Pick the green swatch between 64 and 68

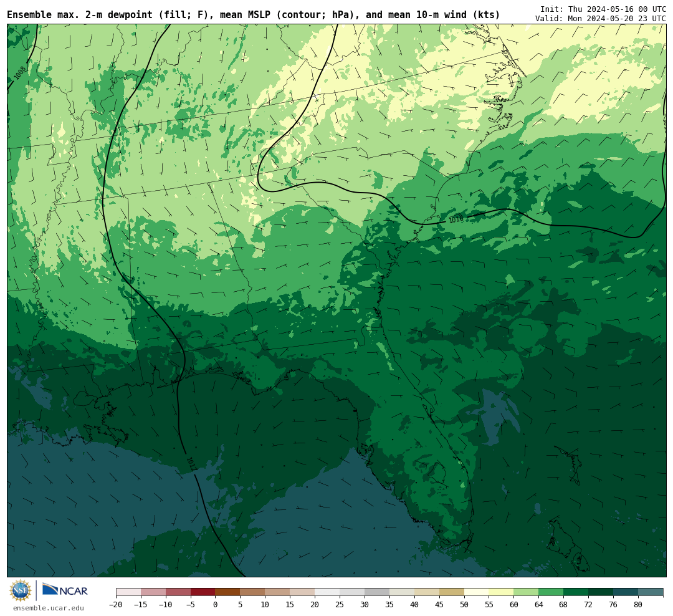click(551, 592)
